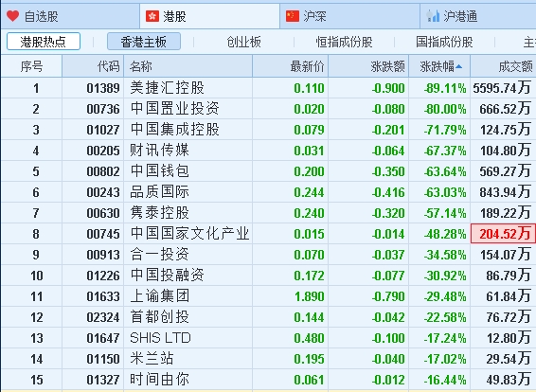Image resolution: width=536 pixels, height=392 pixels.
Task: Click stock code 01327
Action: pyautogui.click(x=103, y=381)
